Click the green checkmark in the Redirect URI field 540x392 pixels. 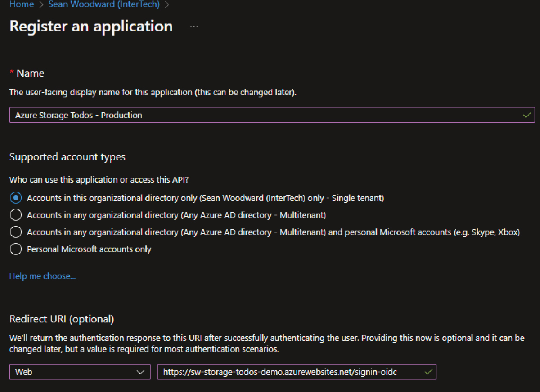tap(428, 372)
